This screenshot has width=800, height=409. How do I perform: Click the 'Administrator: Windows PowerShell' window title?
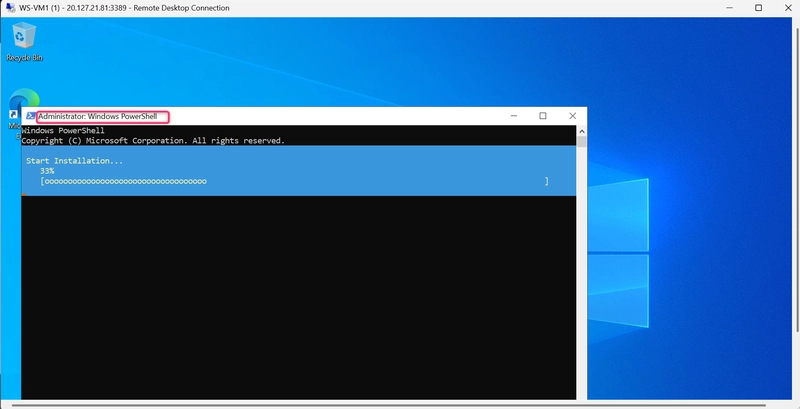[x=97, y=116]
